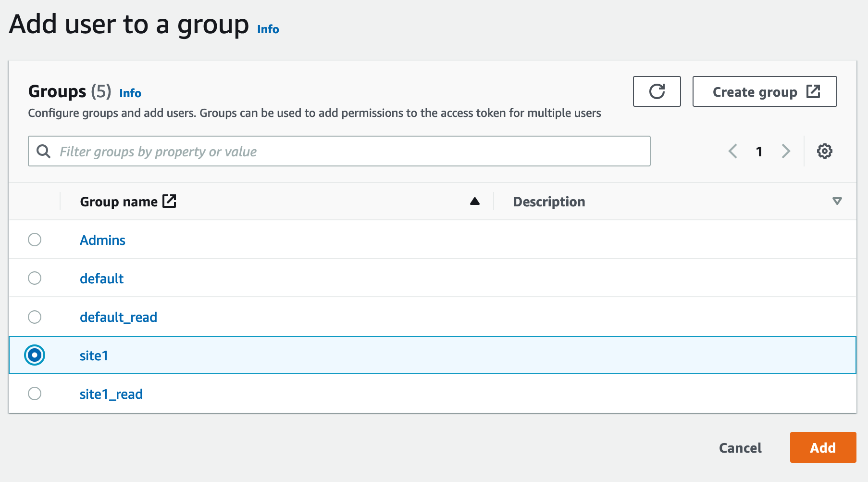Click the Create group button

764,91
